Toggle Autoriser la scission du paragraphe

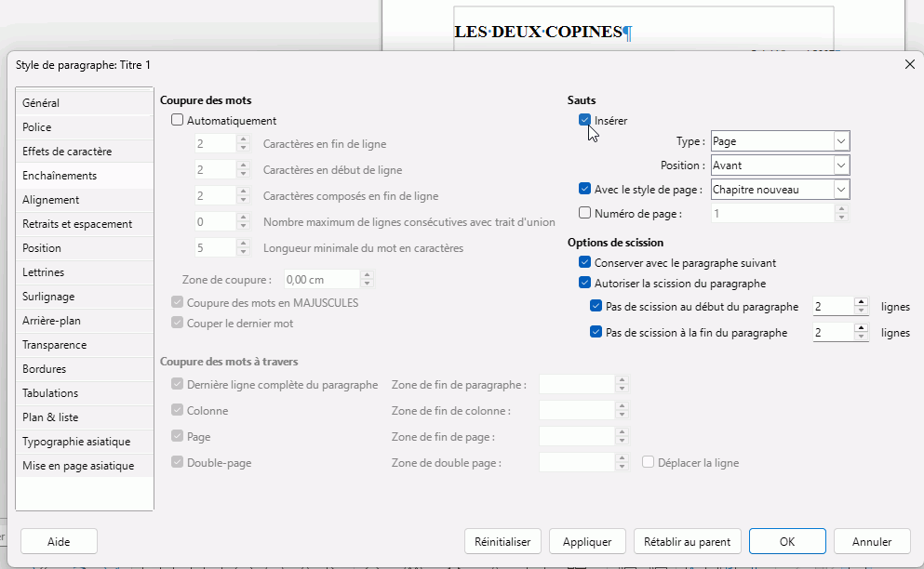(585, 284)
